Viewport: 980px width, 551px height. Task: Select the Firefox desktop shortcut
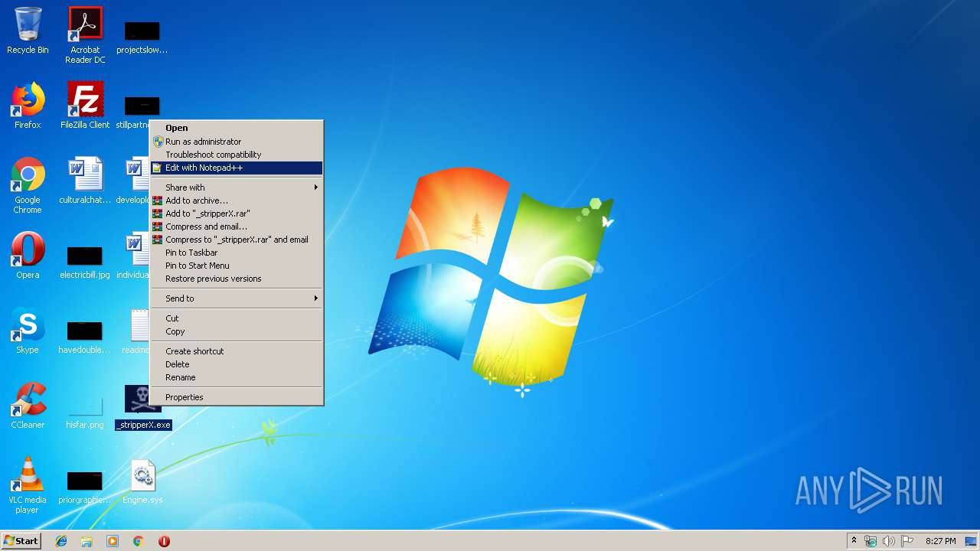[28, 106]
